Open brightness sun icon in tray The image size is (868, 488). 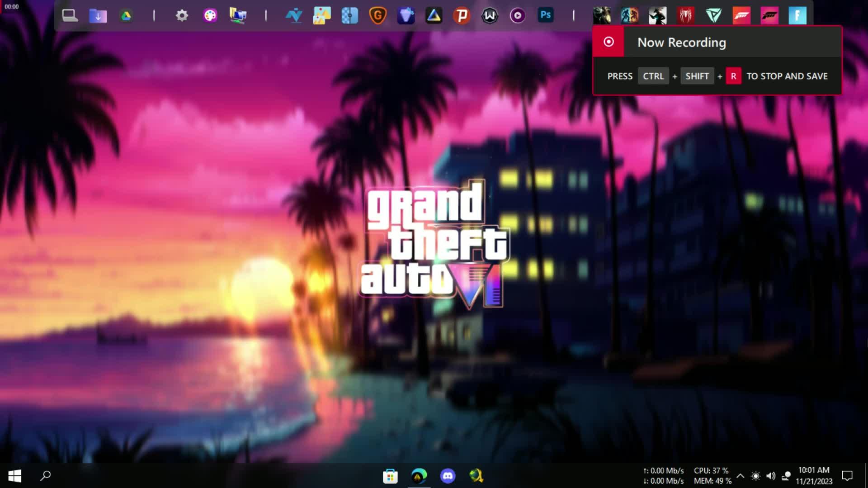[755, 476]
